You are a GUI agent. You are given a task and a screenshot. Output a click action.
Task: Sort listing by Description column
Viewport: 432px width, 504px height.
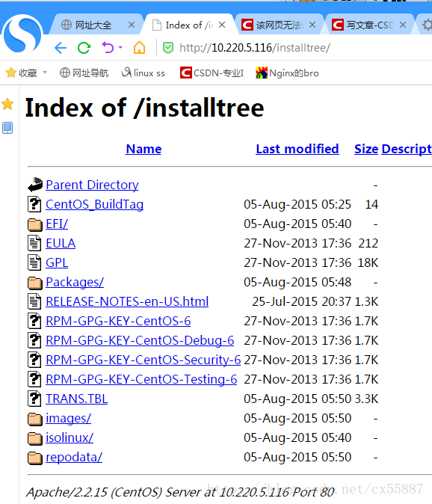click(x=407, y=149)
